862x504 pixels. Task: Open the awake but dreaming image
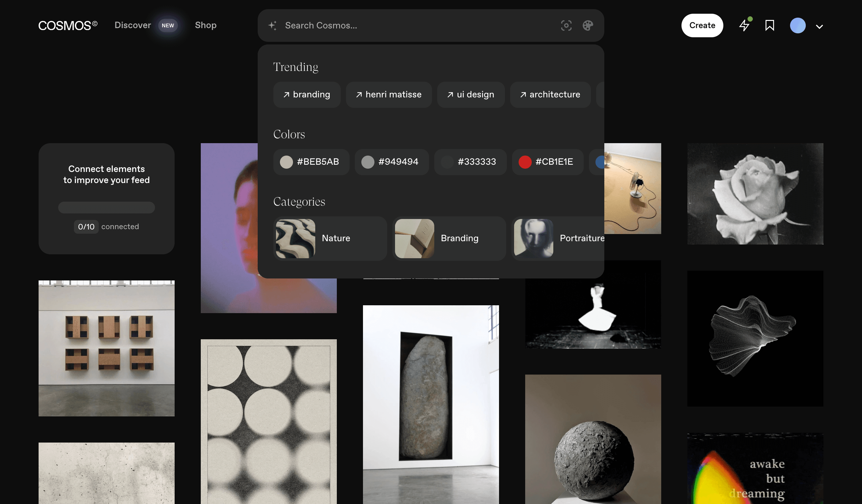pyautogui.click(x=755, y=468)
